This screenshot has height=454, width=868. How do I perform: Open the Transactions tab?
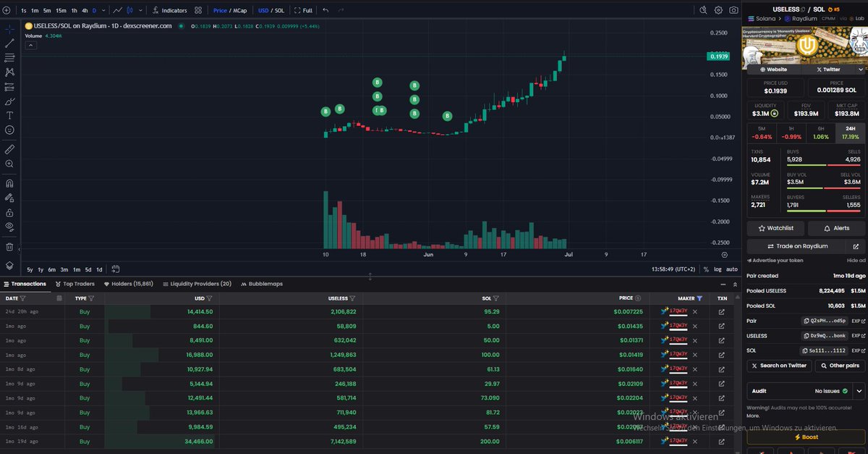(x=25, y=284)
